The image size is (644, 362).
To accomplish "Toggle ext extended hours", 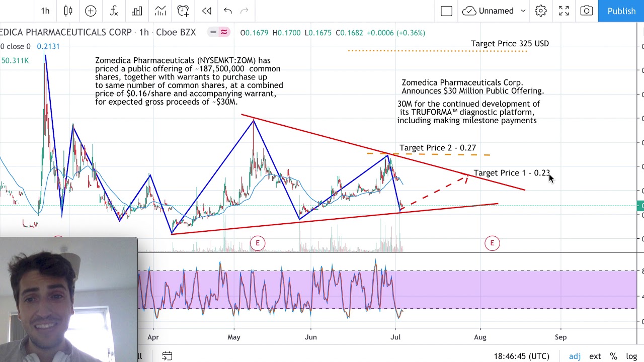I will point(595,356).
